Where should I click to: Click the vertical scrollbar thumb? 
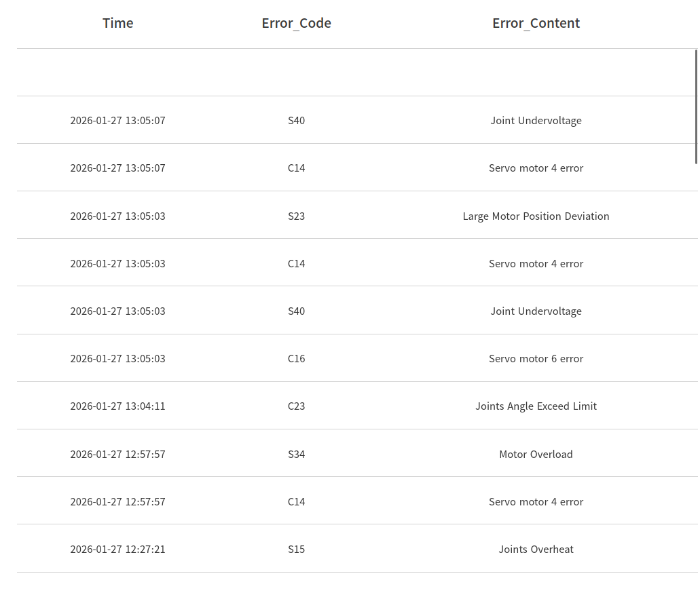696,107
